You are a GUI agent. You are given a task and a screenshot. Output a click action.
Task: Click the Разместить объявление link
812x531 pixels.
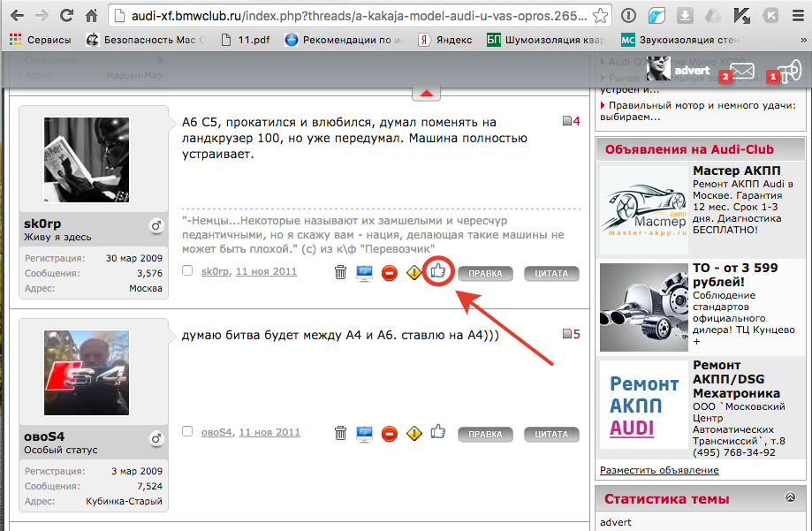[659, 470]
